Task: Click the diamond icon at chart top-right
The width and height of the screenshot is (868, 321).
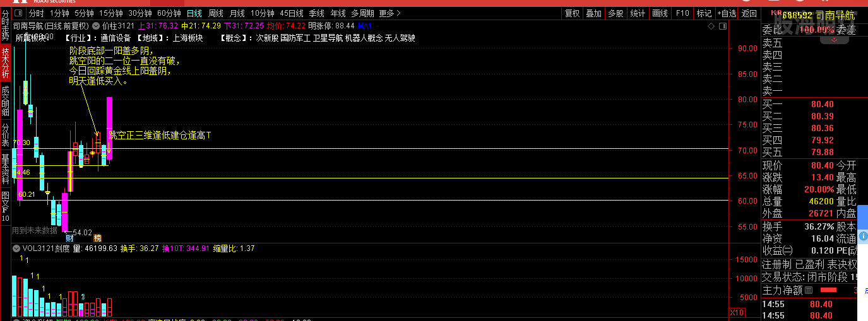Action: 711,26
